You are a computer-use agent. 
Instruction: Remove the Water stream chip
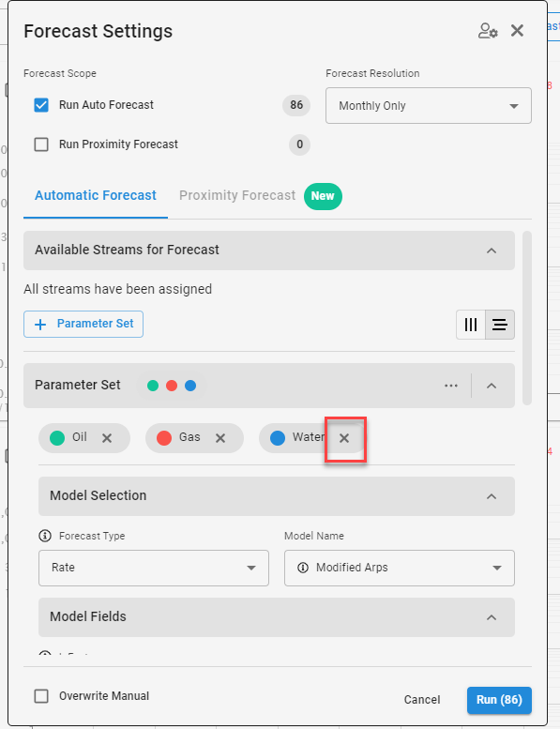[x=344, y=438]
